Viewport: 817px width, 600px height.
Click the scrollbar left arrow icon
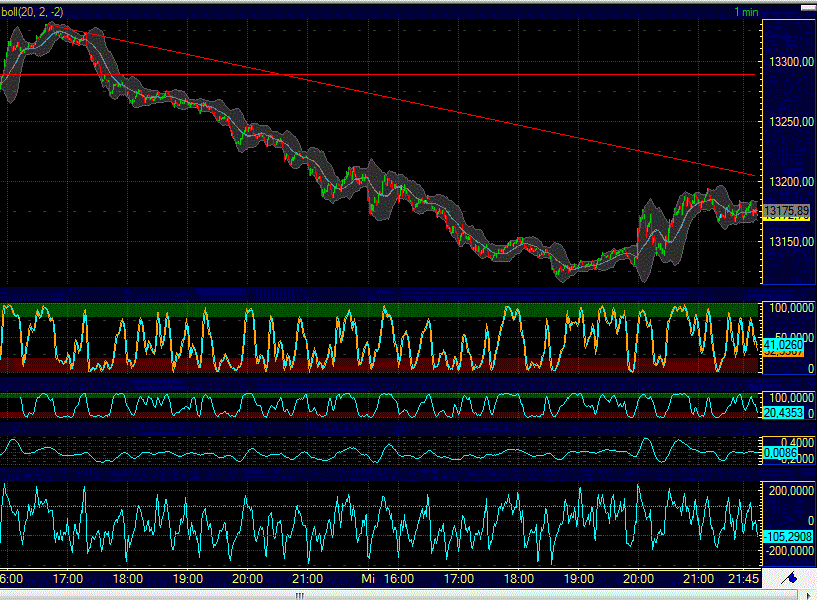tap(4, 594)
